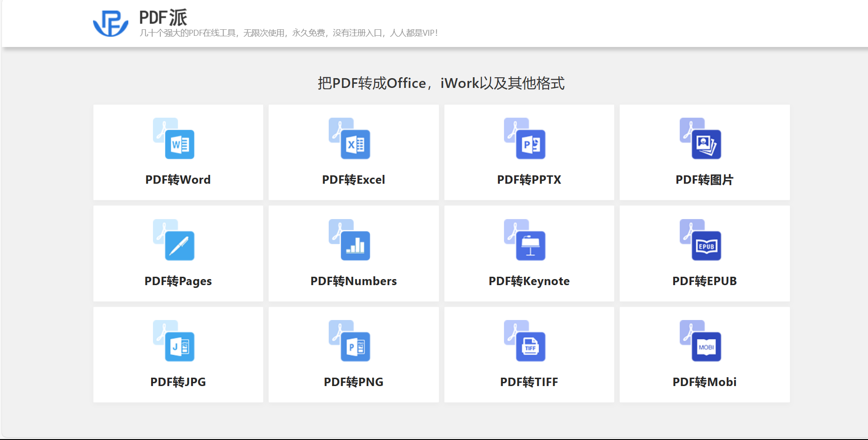
Task: Open the PDF转Word converter icon
Action: 174,138
